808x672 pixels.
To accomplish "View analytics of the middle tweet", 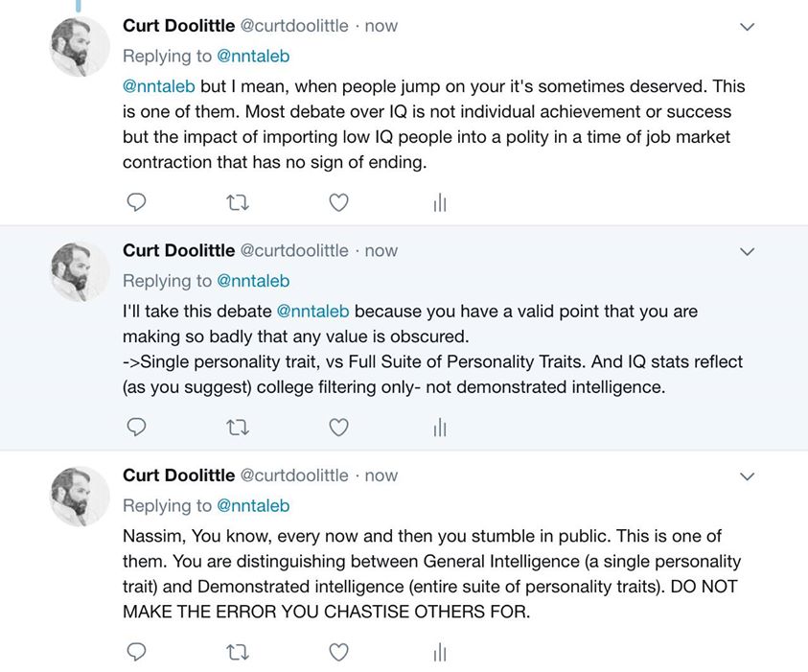I will click(x=440, y=428).
